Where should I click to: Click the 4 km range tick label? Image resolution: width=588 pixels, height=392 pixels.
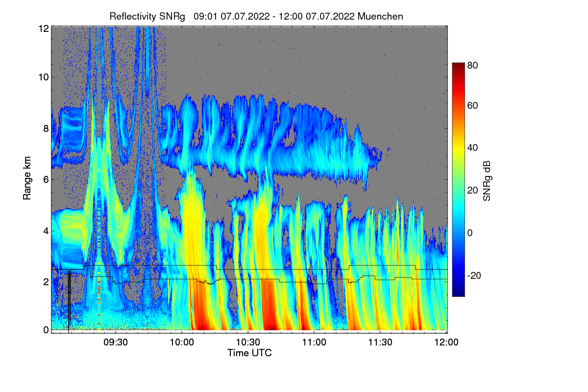tap(46, 231)
